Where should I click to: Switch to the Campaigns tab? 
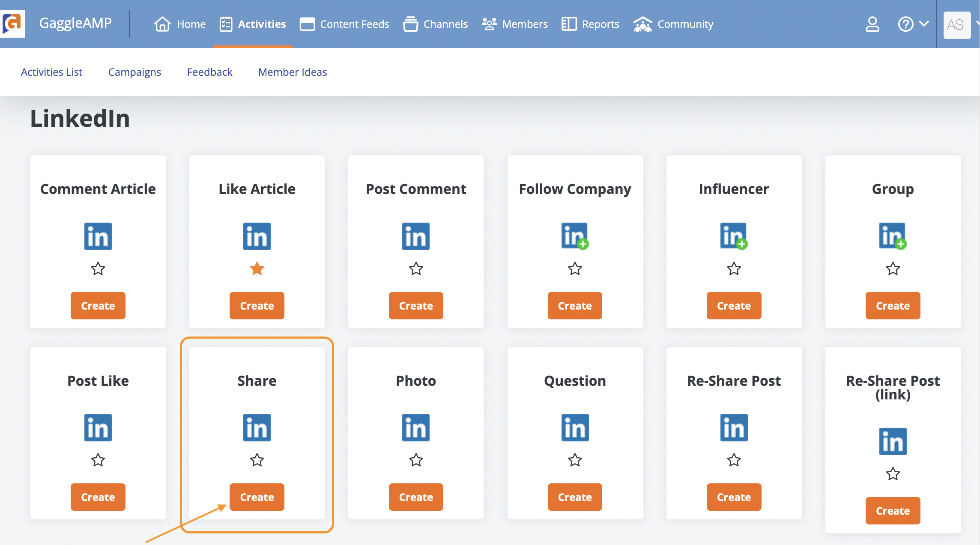[x=134, y=72]
